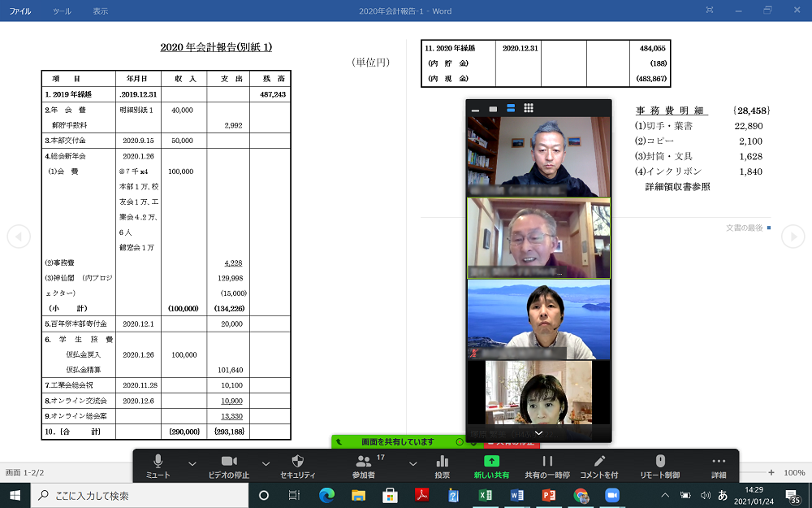Open Task View icon

click(294, 496)
